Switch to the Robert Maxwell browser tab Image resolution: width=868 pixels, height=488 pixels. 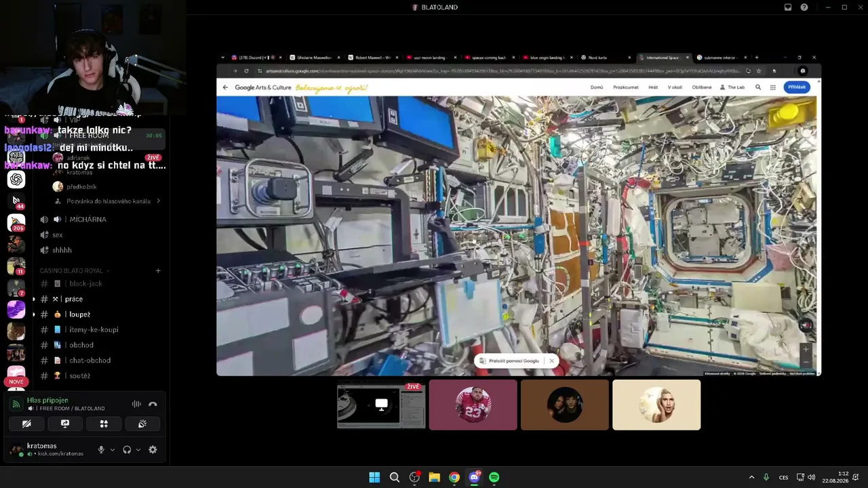[x=374, y=58]
